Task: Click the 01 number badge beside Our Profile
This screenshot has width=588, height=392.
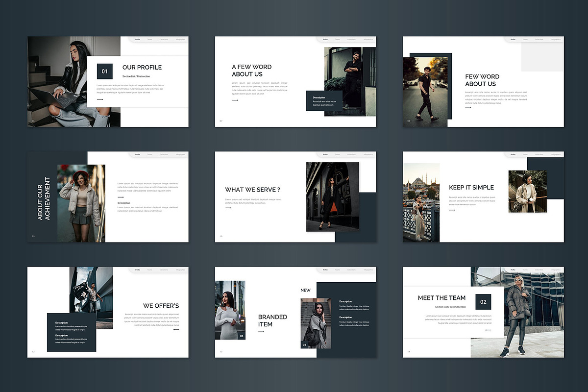Action: pyautogui.click(x=104, y=71)
